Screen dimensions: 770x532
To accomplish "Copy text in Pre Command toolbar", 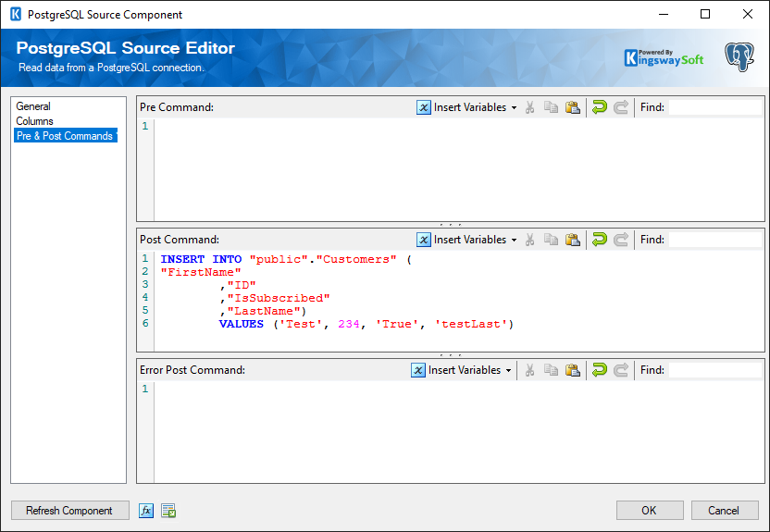I will 551,107.
